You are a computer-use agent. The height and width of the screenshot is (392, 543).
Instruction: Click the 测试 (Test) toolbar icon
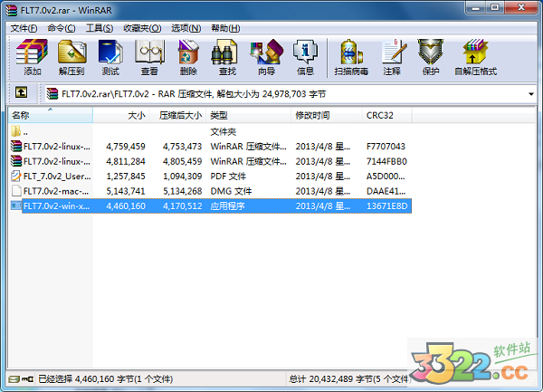pos(110,52)
